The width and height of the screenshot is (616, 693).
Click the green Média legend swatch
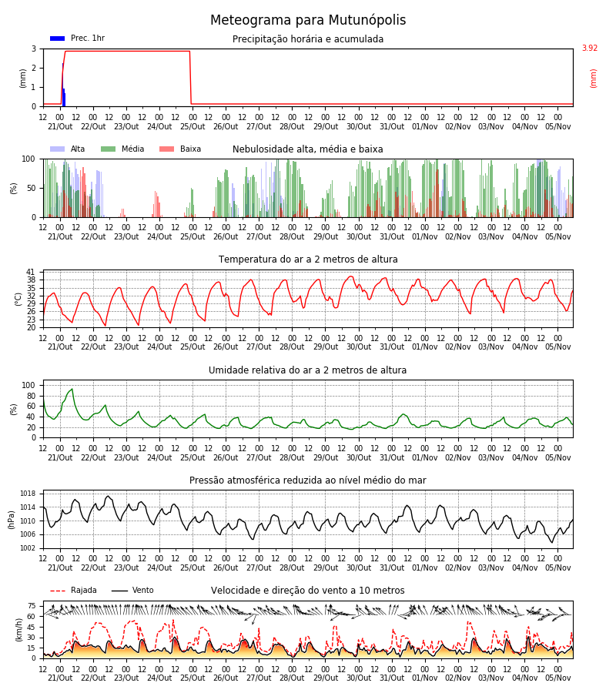pos(109,149)
